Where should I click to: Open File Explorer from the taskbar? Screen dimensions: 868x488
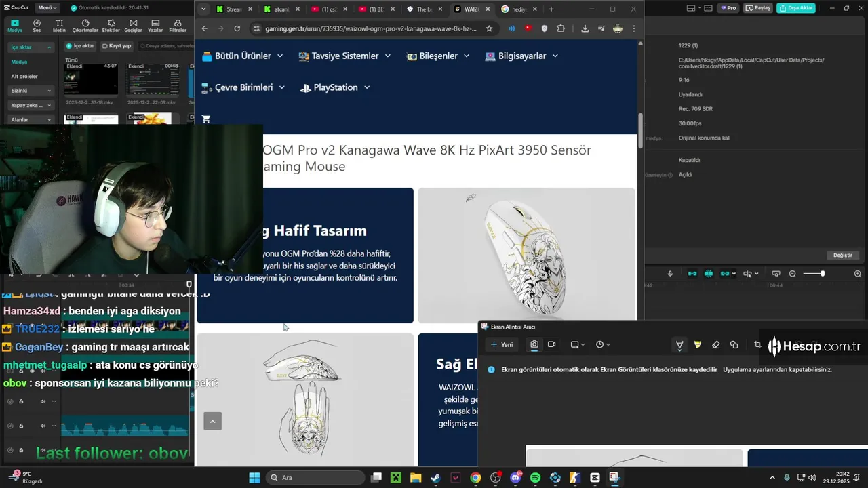tap(416, 478)
